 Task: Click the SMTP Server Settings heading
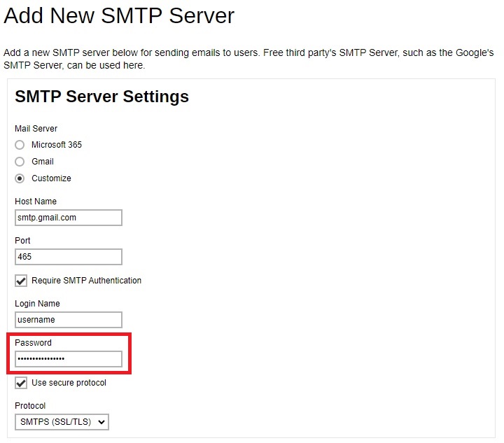pos(102,97)
